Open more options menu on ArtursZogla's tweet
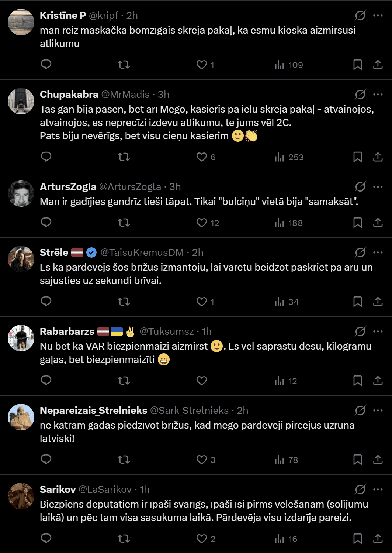Screen dimensions: 392x553 point(378,187)
